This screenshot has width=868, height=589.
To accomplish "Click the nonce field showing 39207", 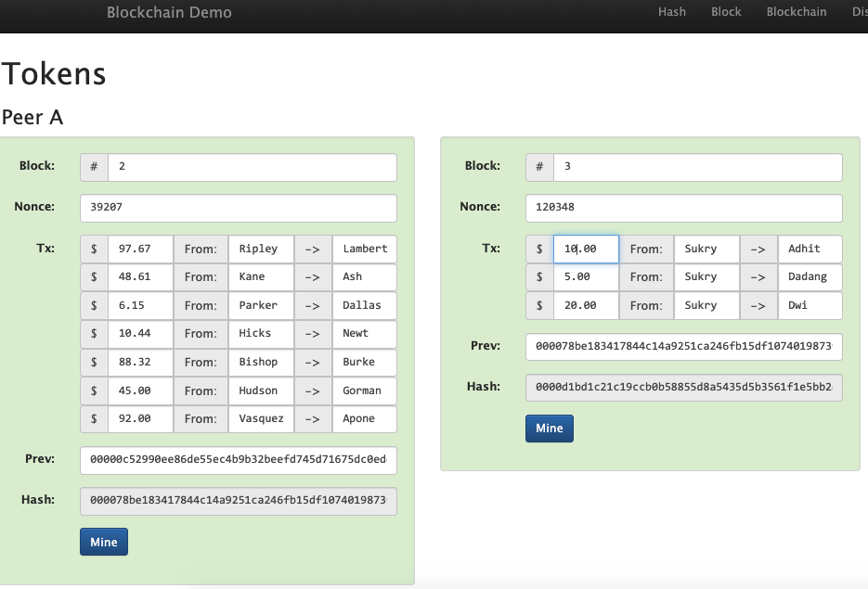I will tap(239, 208).
